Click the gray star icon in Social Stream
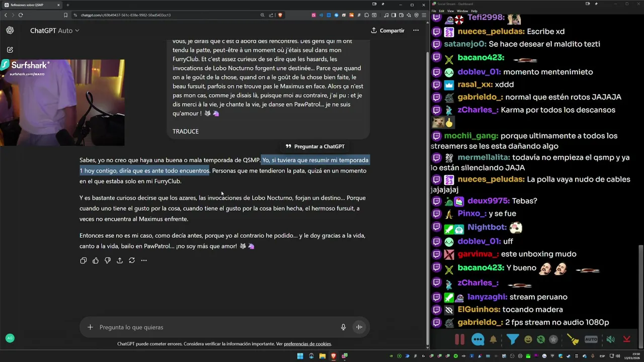The width and height of the screenshot is (644, 362). pos(553,339)
